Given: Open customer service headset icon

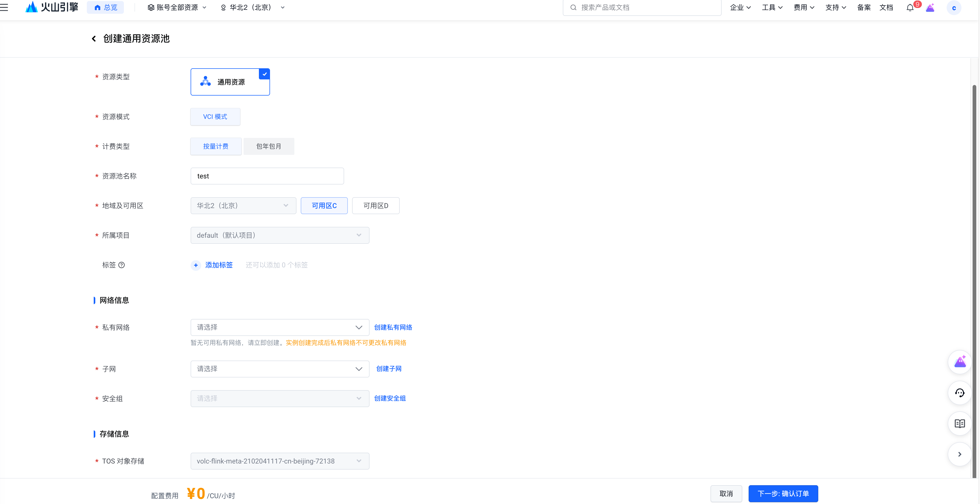Looking at the screenshot, I should [x=959, y=393].
